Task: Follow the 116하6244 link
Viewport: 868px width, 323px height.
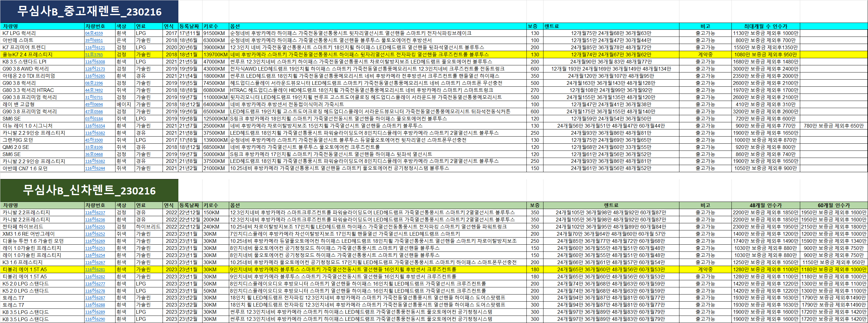Action: tap(95, 168)
